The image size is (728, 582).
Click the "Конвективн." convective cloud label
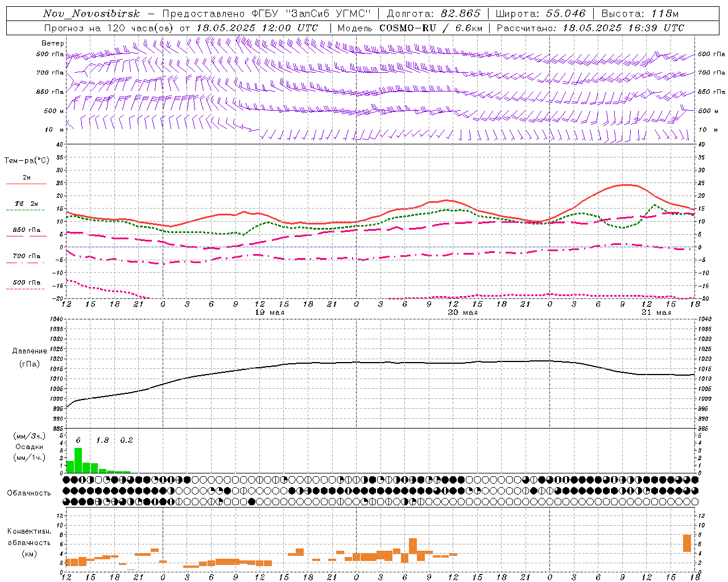30,531
